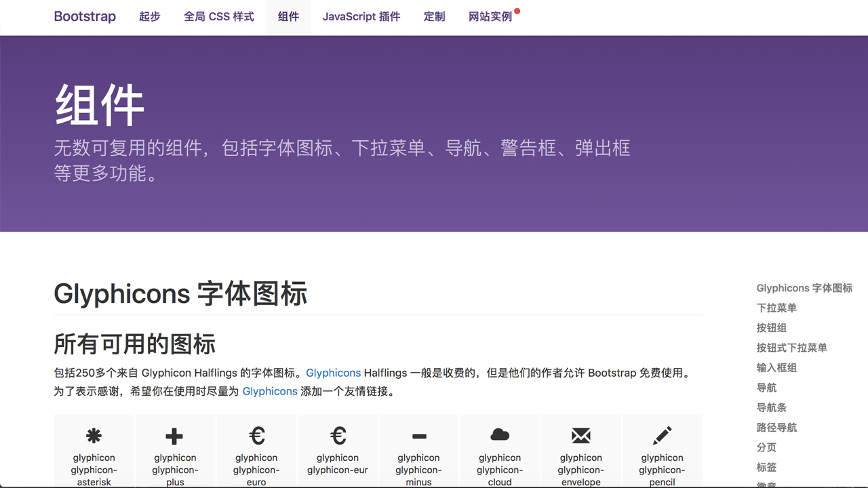Open the 定制 navigation item

(435, 16)
